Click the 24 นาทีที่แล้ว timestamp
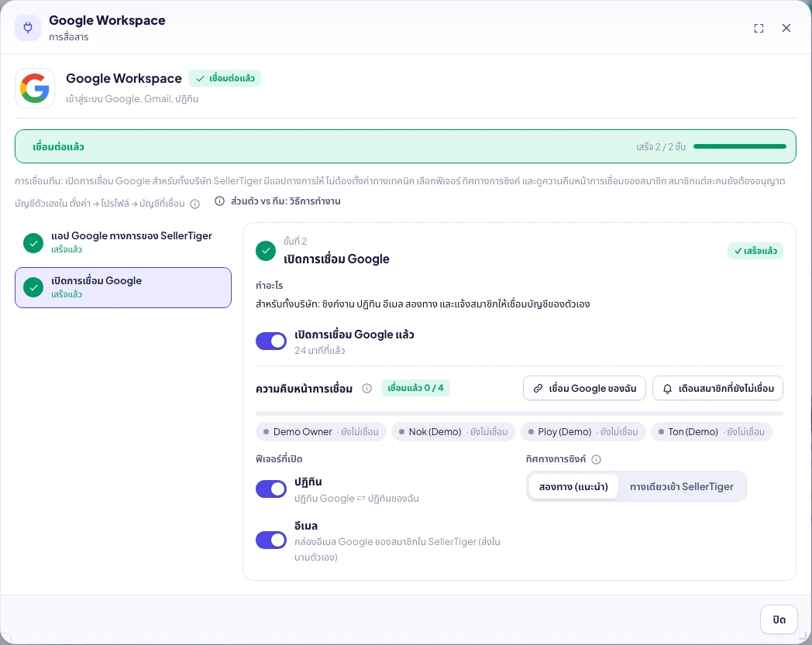The height and width of the screenshot is (645, 812). pos(319,351)
